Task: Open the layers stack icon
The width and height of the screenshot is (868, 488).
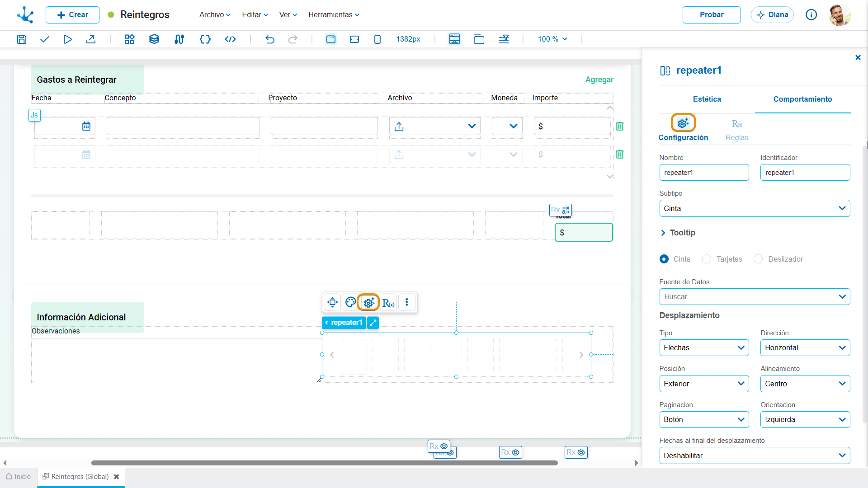Action: click(154, 39)
